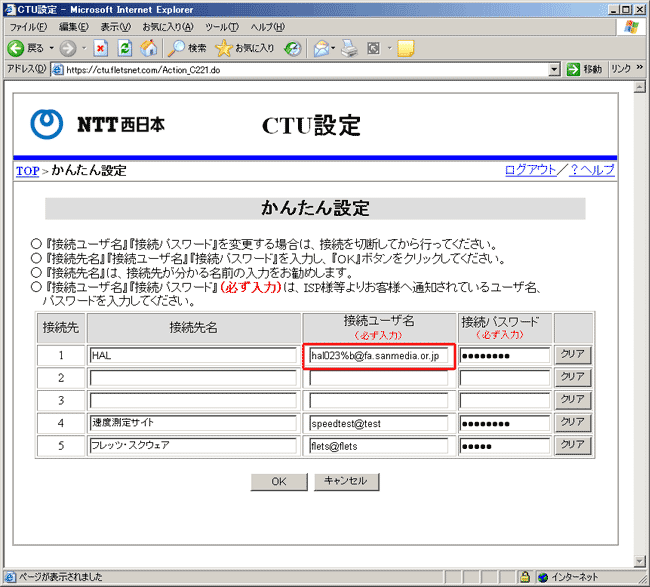Stop page loading with the red X icon
The height and width of the screenshot is (587, 650).
(x=100, y=49)
